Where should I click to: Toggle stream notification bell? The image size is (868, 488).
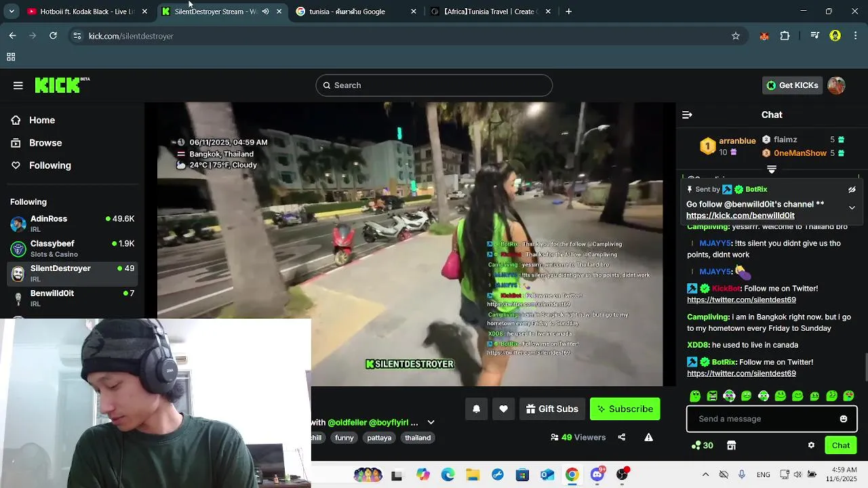coord(476,409)
